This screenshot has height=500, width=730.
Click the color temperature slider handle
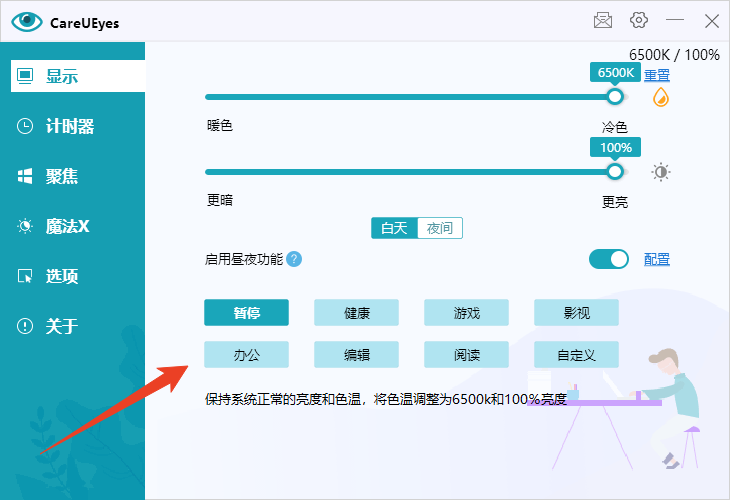615,96
